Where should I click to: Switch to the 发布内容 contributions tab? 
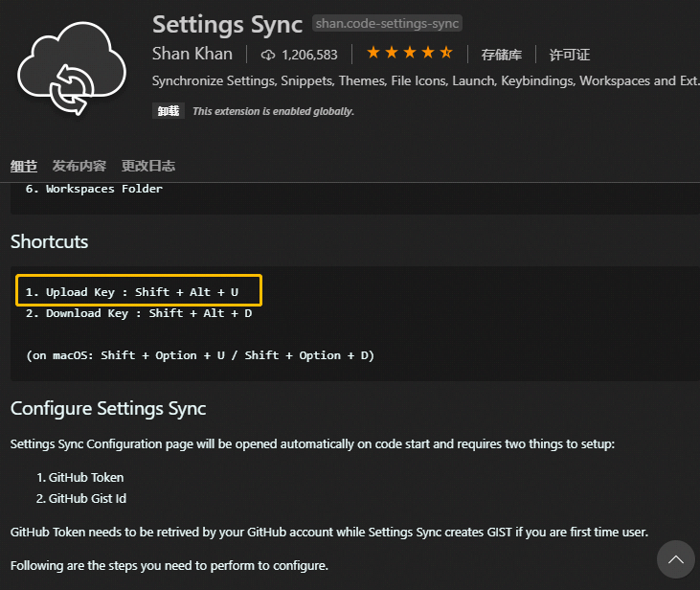(x=79, y=166)
